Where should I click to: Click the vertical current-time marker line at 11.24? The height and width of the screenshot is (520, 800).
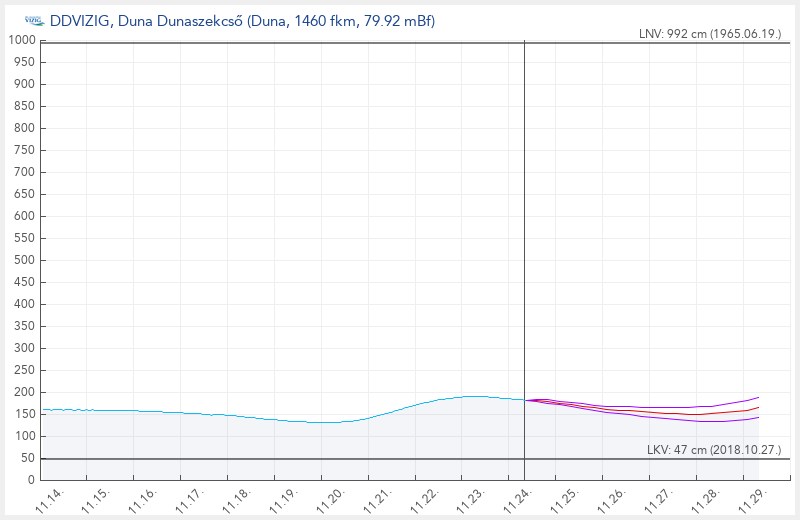pyautogui.click(x=524, y=250)
